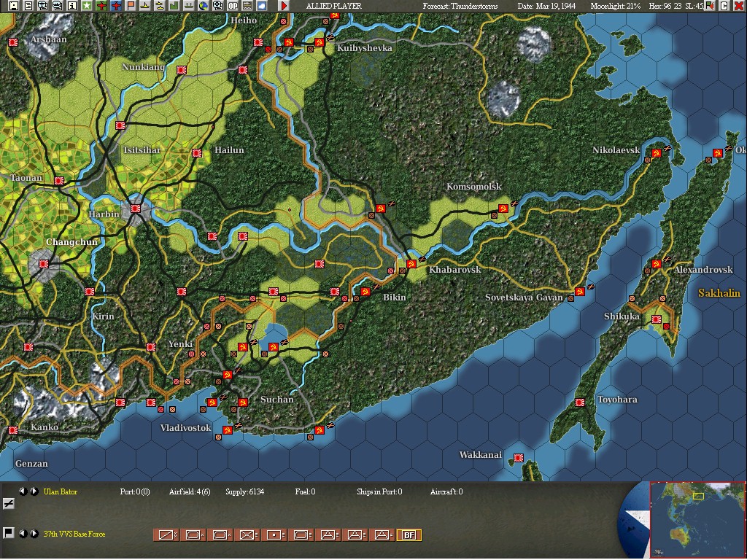Click the OP toolbar button

click(233, 6)
